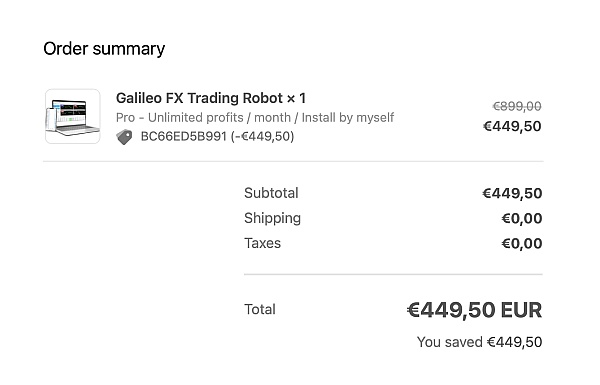The image size is (600, 385).
Task: Click the Total label
Action: point(260,309)
